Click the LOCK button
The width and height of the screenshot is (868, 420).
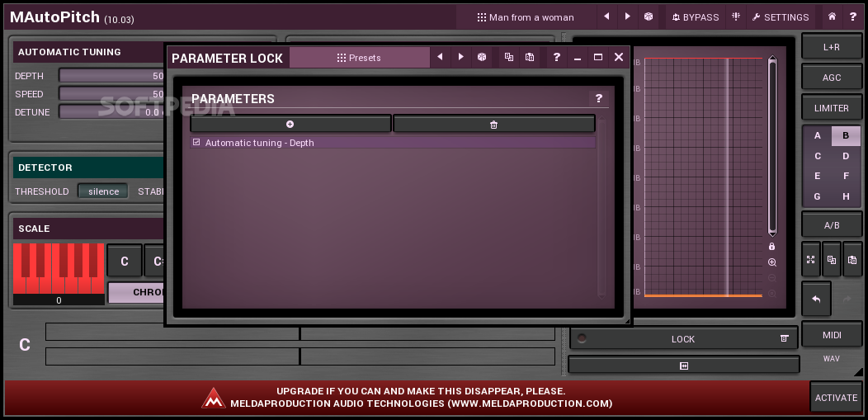pos(683,338)
